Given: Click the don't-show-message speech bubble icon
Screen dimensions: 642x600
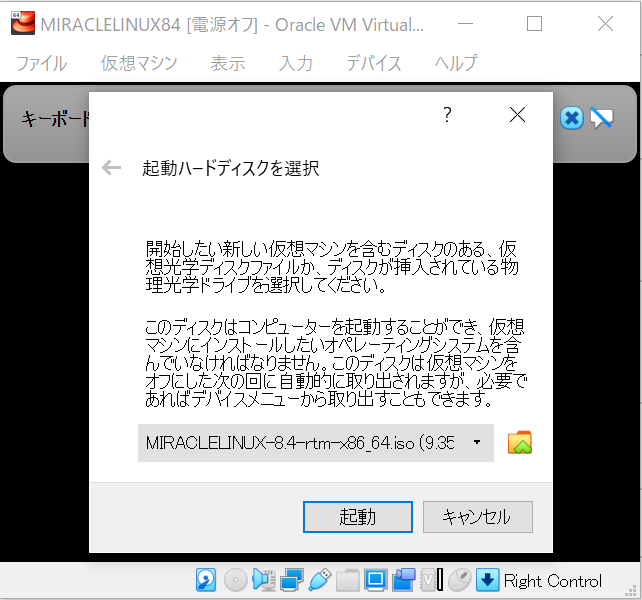Looking at the screenshot, I should pos(601,118).
